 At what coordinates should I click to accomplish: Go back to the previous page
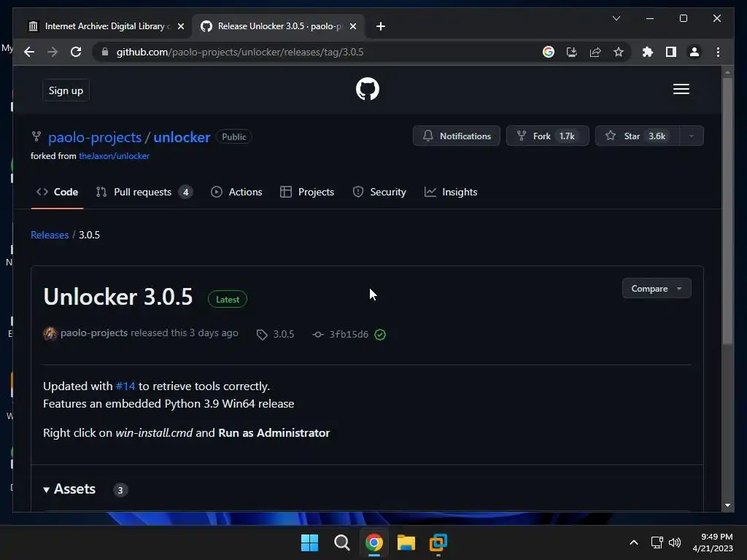point(29,52)
